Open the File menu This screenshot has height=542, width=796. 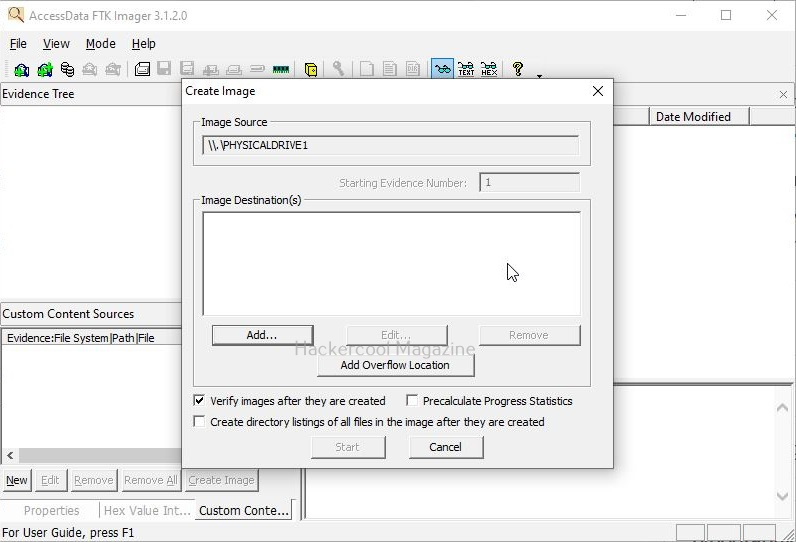click(x=18, y=44)
